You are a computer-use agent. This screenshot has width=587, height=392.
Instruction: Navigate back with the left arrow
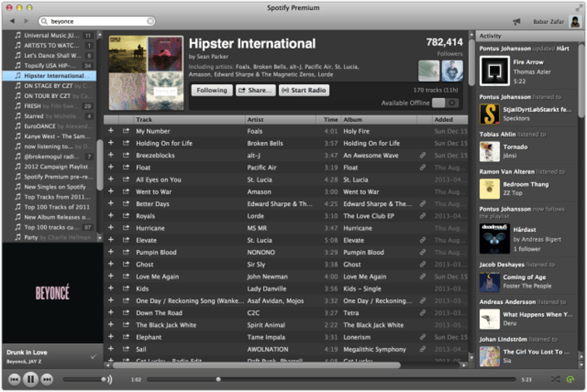pyautogui.click(x=12, y=21)
